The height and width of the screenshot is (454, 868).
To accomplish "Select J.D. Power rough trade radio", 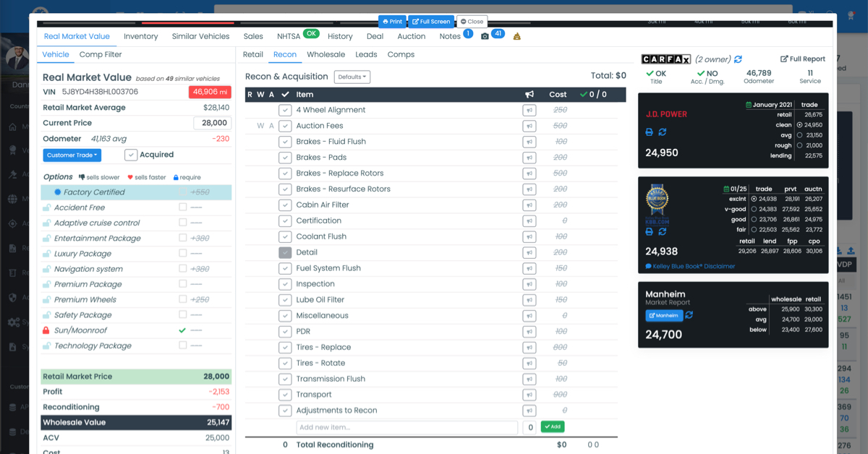I will coord(799,145).
